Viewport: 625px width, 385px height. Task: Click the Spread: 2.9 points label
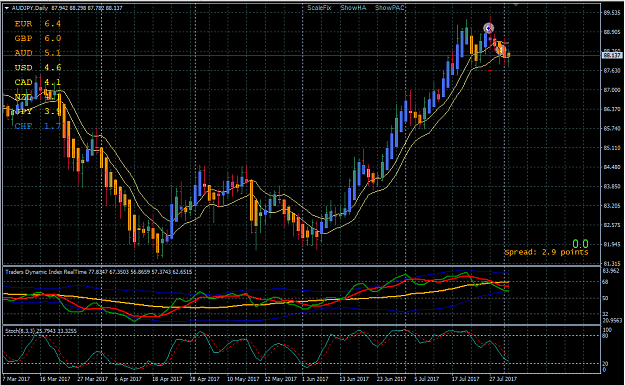(x=546, y=252)
